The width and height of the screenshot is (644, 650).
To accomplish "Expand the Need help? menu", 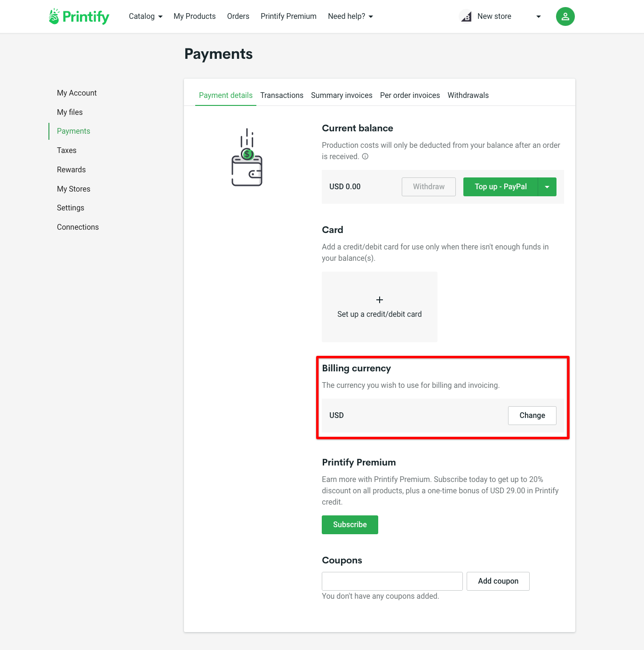I will tap(350, 16).
